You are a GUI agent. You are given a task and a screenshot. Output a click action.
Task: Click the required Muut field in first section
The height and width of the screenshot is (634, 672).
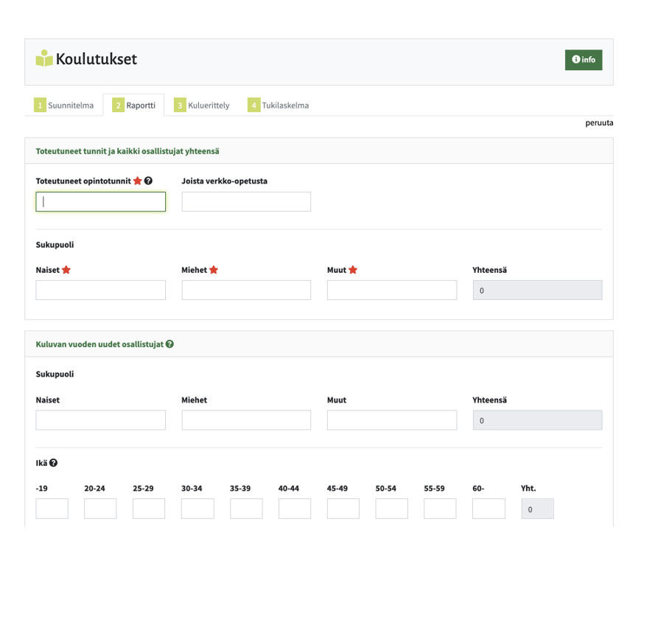pos(392,290)
